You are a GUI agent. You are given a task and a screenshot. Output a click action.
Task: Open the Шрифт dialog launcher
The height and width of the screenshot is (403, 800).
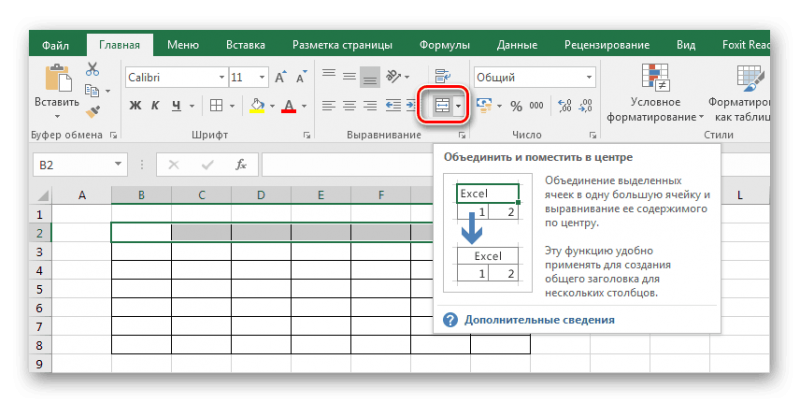click(307, 135)
